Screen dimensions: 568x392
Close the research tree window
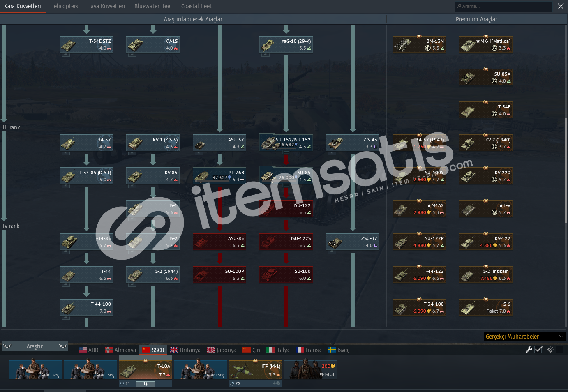[561, 6]
